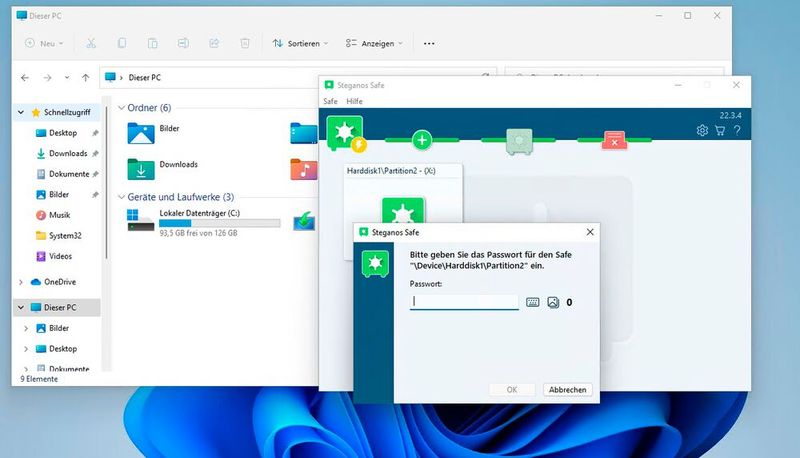Viewport: 800px width, 458px height.
Task: Collapse the Ordner (6) group
Action: (x=121, y=108)
